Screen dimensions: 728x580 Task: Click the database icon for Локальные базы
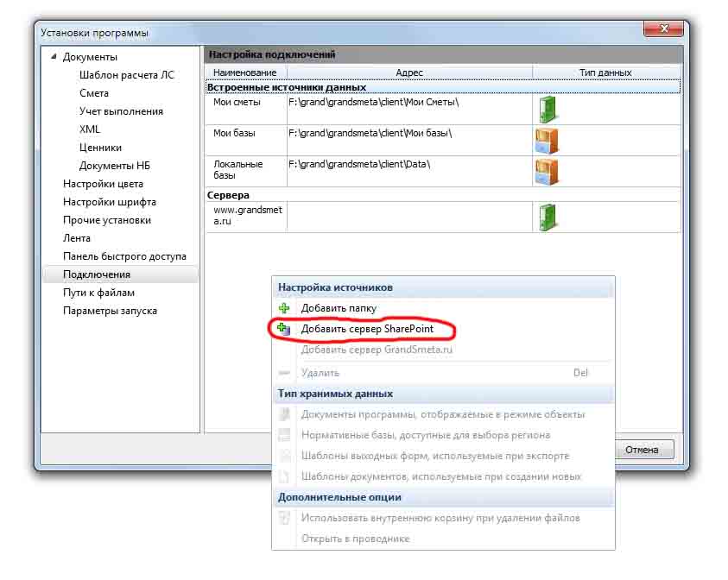click(x=547, y=172)
